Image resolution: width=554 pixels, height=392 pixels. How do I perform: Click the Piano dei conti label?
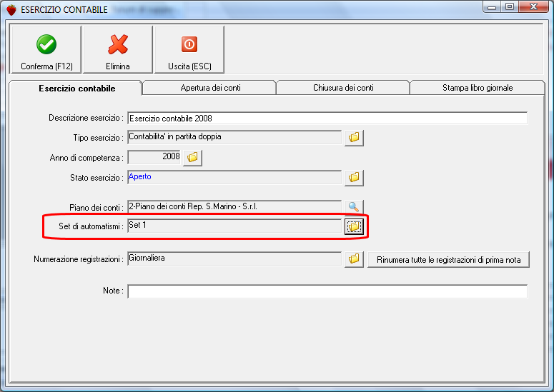tap(96, 208)
